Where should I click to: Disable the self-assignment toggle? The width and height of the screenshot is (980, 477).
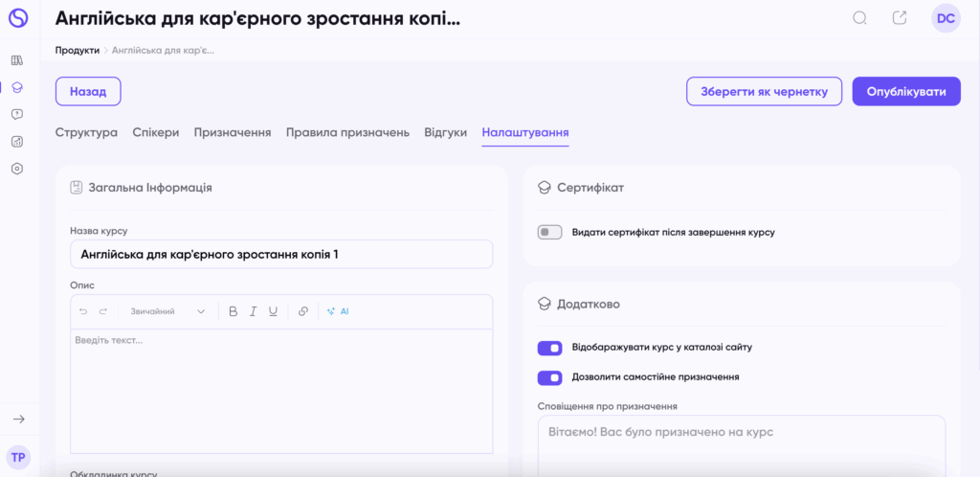(550, 377)
